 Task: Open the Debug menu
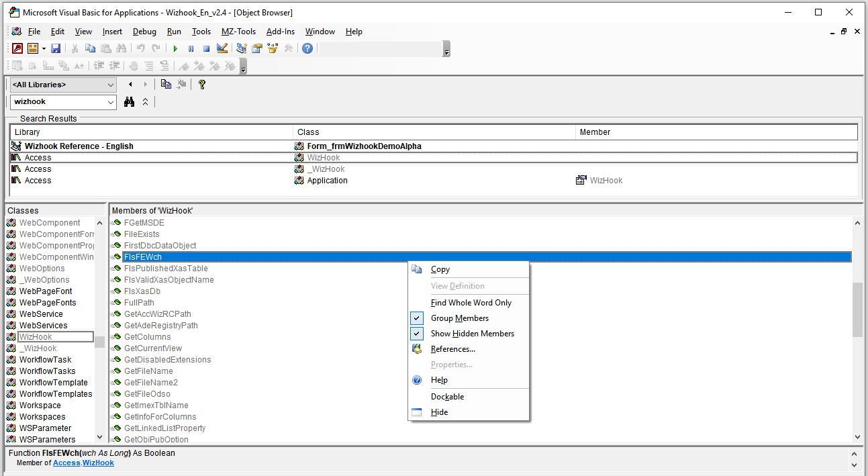point(144,32)
